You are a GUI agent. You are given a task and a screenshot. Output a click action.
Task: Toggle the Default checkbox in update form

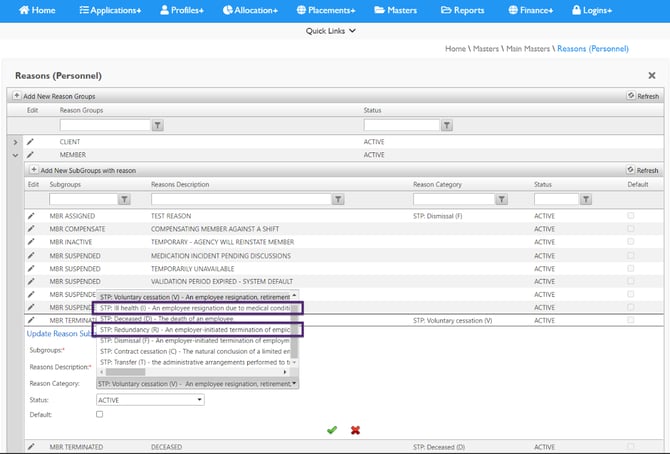pos(99,414)
